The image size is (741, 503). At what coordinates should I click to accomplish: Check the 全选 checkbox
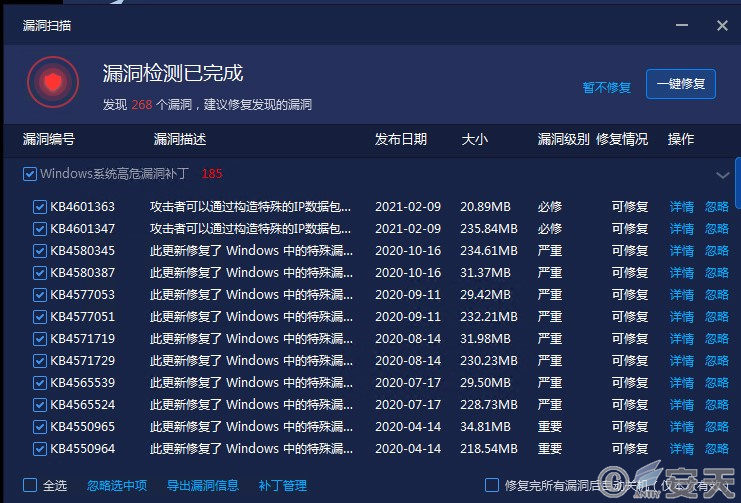(30, 485)
